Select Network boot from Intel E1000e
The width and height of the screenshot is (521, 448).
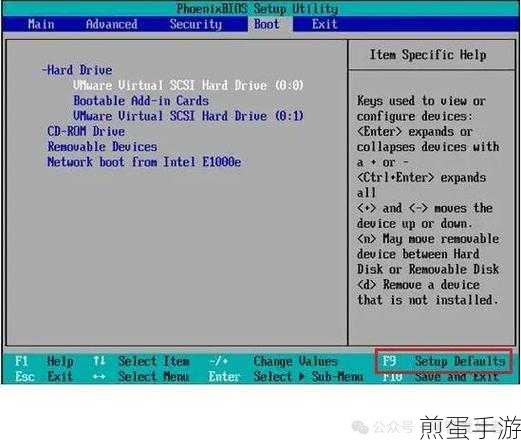(x=144, y=162)
